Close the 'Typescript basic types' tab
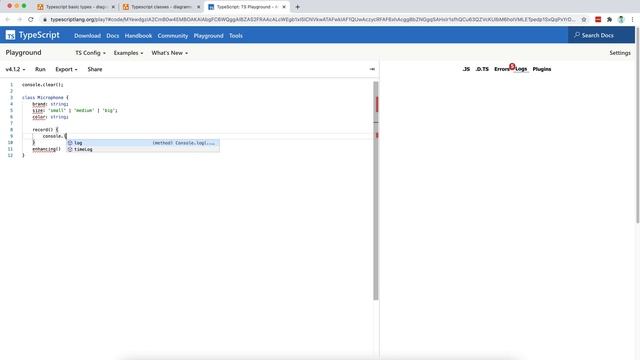The image size is (640, 360). pyautogui.click(x=113, y=7)
